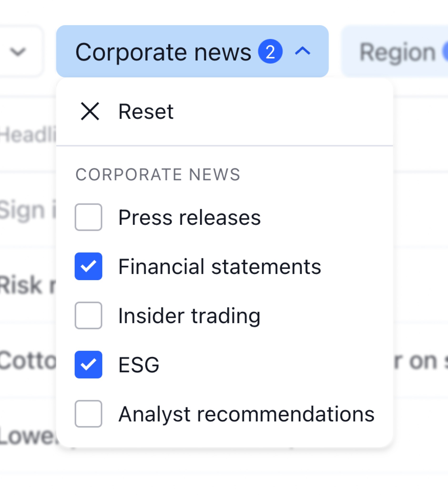Check the Analyst recommendations checkbox

coord(88,414)
